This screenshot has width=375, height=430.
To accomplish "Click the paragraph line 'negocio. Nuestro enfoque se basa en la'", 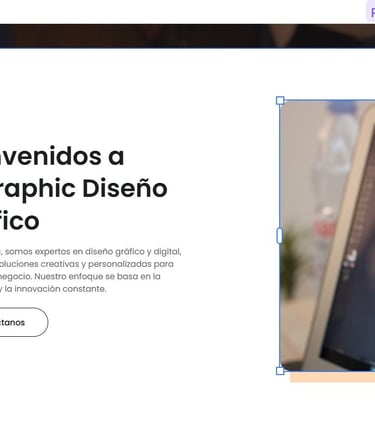I will point(80,276).
